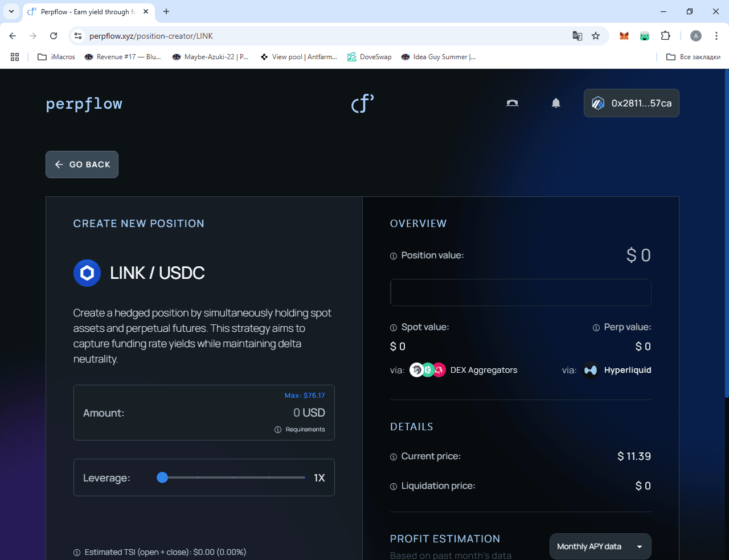
Task: Click the Amount input field
Action: [204, 413]
